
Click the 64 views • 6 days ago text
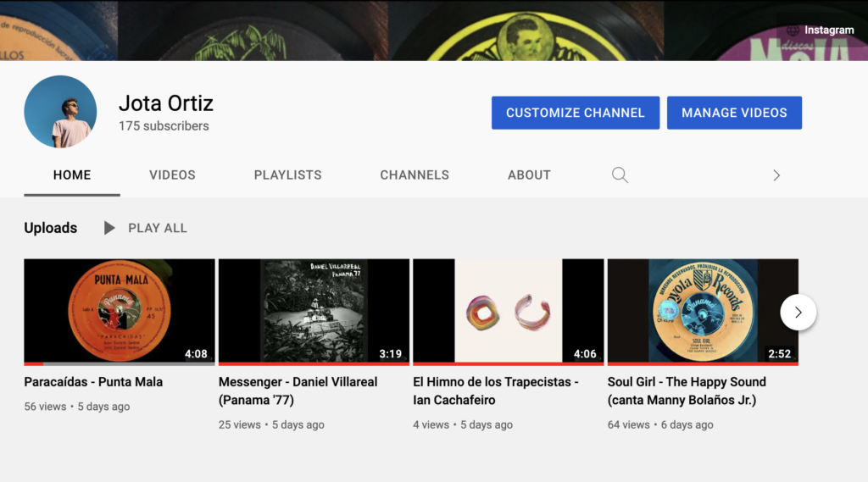click(660, 425)
